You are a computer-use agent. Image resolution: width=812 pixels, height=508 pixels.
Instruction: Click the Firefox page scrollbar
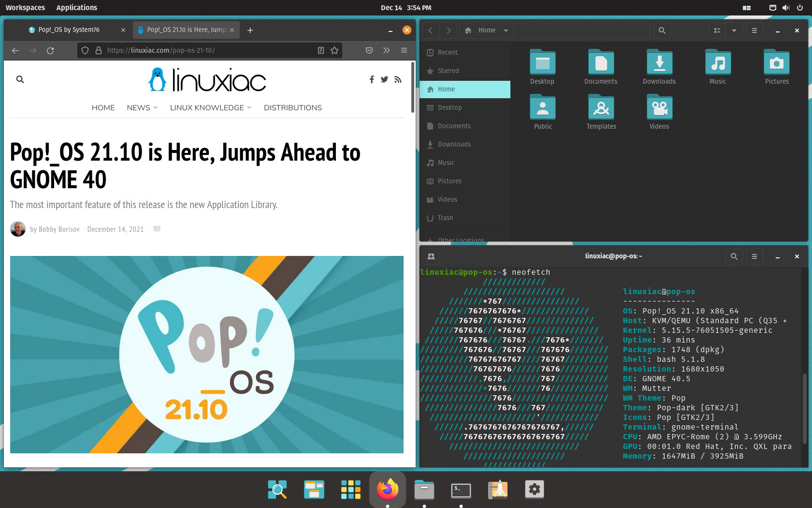pyautogui.click(x=413, y=87)
